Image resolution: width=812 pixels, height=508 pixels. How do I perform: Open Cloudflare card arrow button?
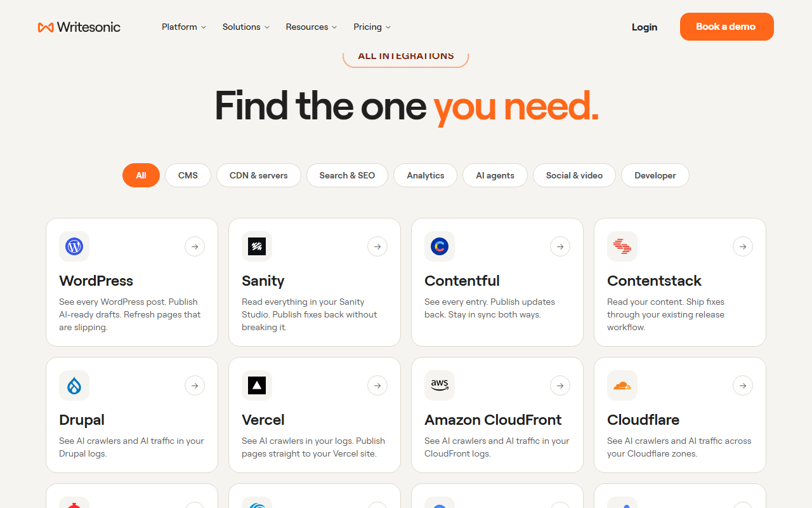[x=743, y=385]
